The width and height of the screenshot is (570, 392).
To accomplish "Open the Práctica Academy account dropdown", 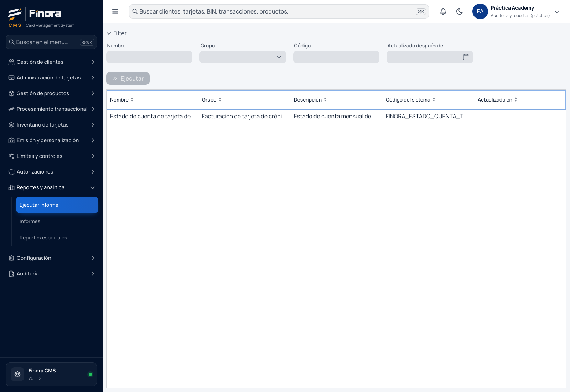I will click(x=557, y=12).
